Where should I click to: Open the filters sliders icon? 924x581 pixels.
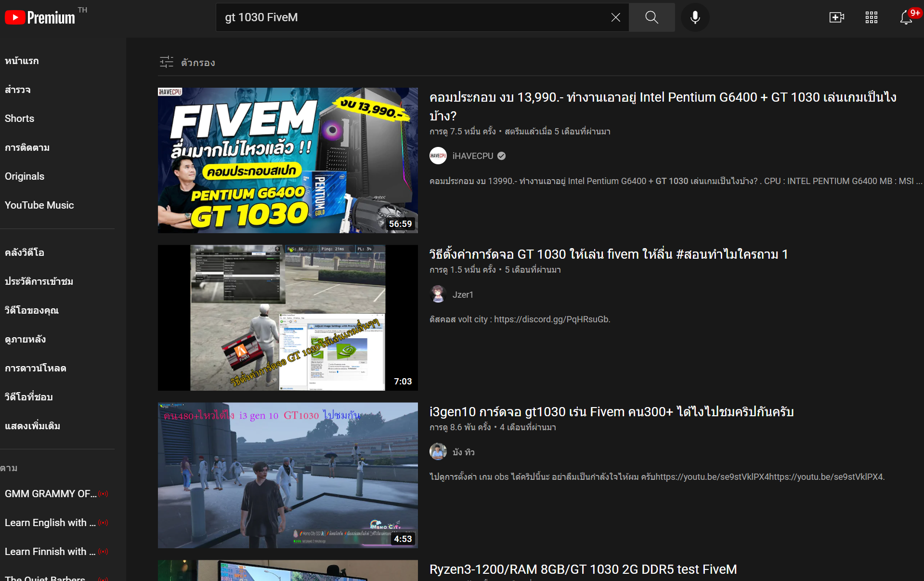tap(167, 62)
